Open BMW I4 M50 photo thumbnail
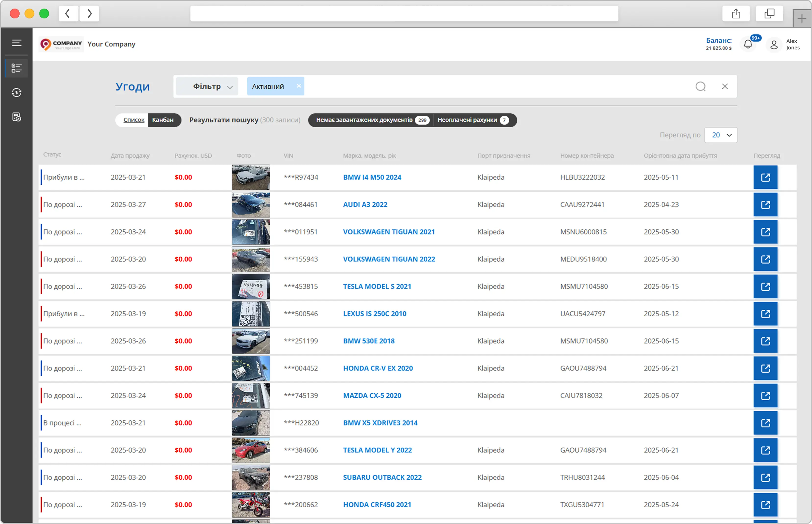This screenshot has height=524, width=812. tap(251, 177)
